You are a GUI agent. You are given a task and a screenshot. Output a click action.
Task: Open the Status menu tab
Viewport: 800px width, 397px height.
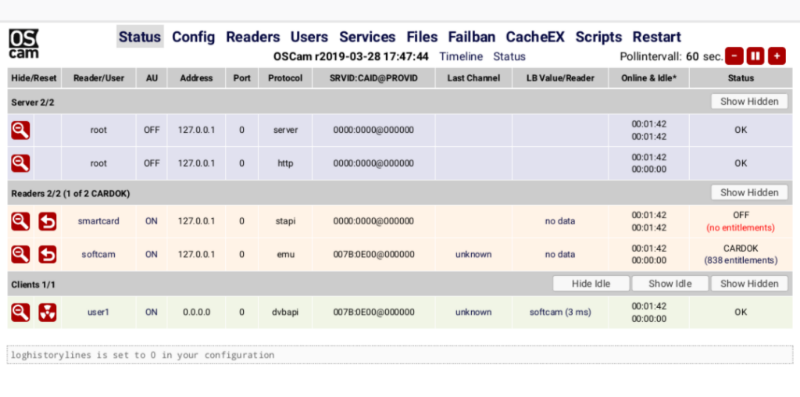[140, 37]
